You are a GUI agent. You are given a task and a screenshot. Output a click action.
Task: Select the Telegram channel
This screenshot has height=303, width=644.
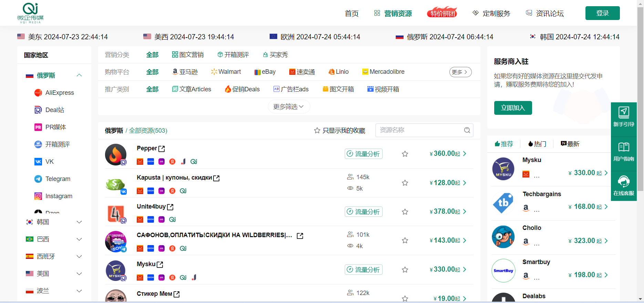click(x=52, y=179)
